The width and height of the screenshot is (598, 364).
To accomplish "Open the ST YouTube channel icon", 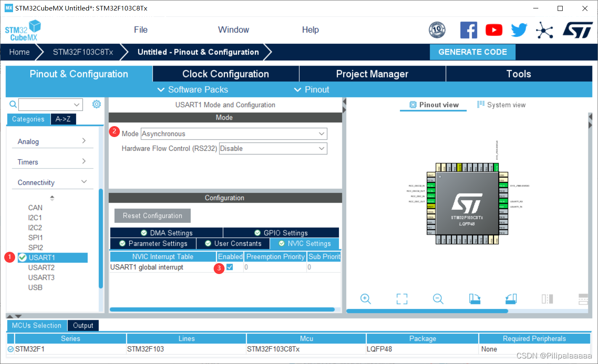I will point(494,30).
